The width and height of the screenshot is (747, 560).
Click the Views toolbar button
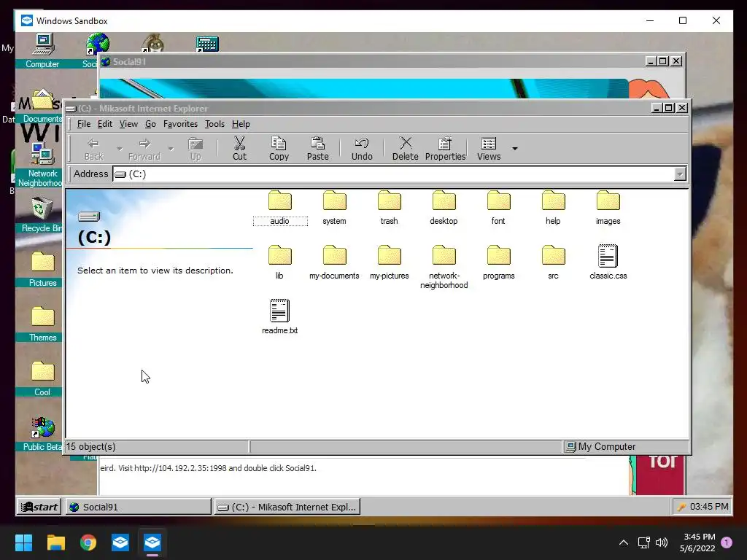click(x=489, y=149)
